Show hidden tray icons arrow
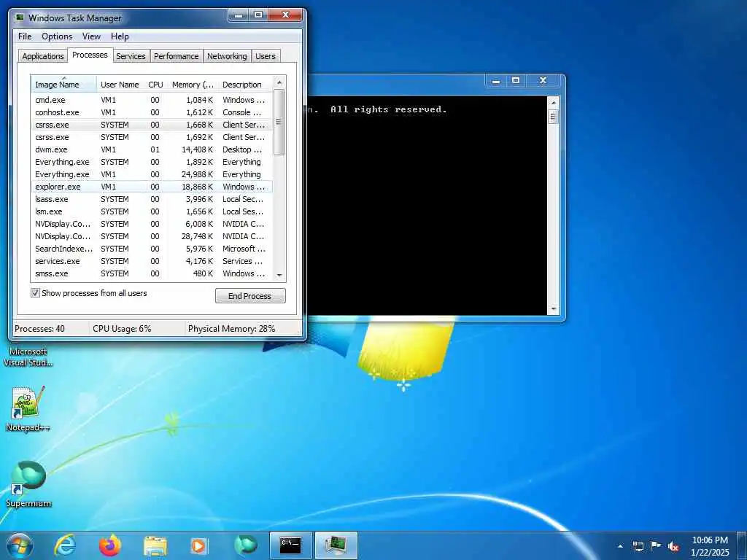This screenshot has width=747, height=560. 620,546
